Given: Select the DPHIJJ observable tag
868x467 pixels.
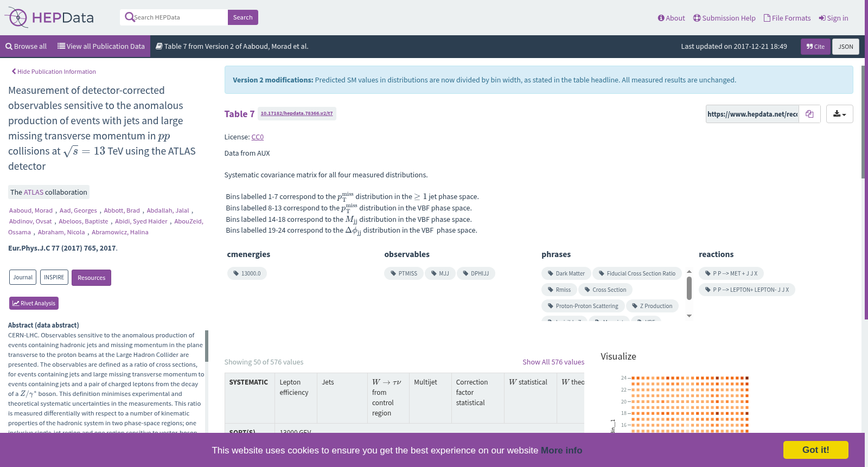Looking at the screenshot, I should tap(476, 273).
